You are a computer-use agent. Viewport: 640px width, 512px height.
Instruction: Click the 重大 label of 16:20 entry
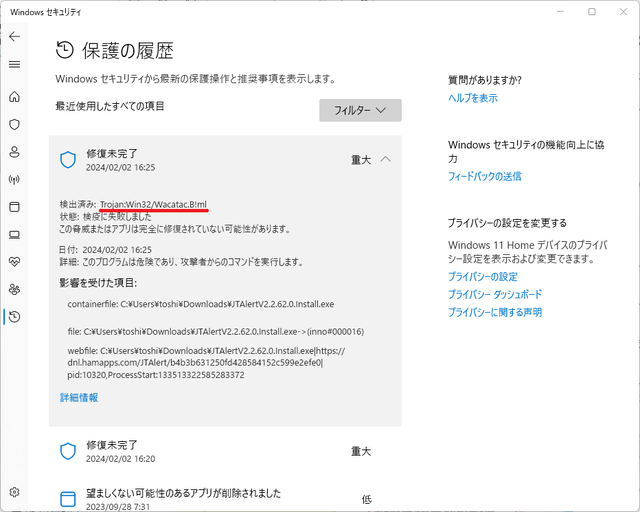[x=361, y=451]
